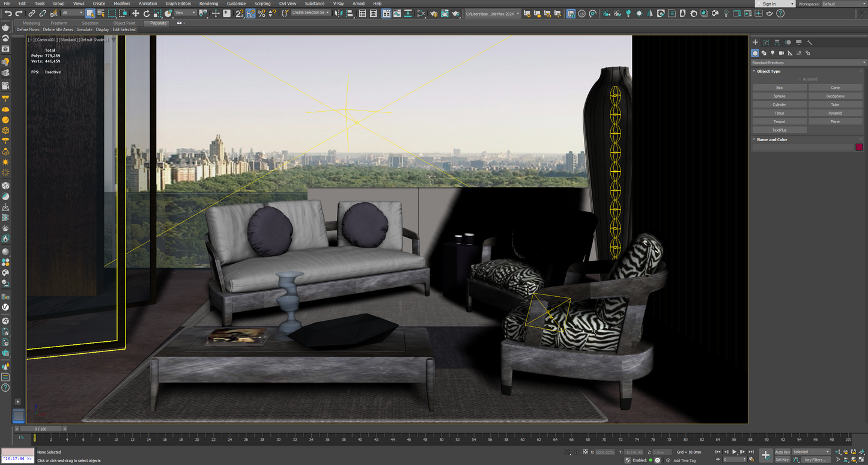The width and height of the screenshot is (868, 465).
Task: Click the object color swatch
Action: [x=859, y=147]
